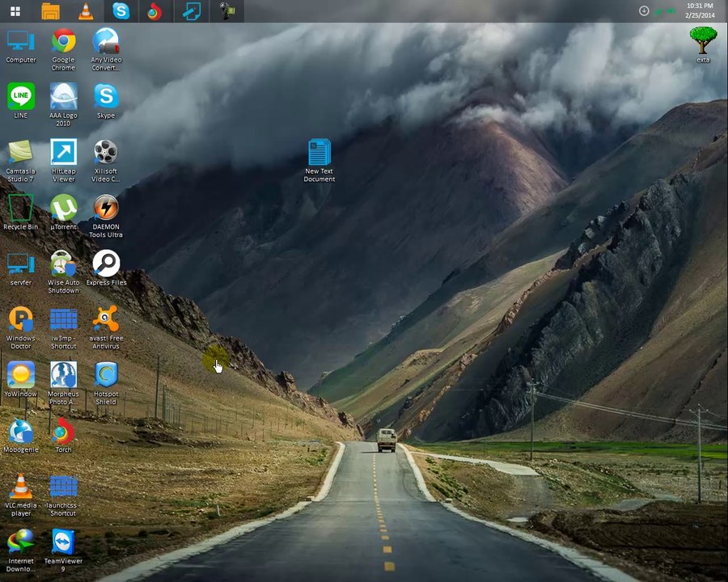Select the HitLeap Viewer shortcut
The width and height of the screenshot is (728, 582).
pyautogui.click(x=64, y=160)
